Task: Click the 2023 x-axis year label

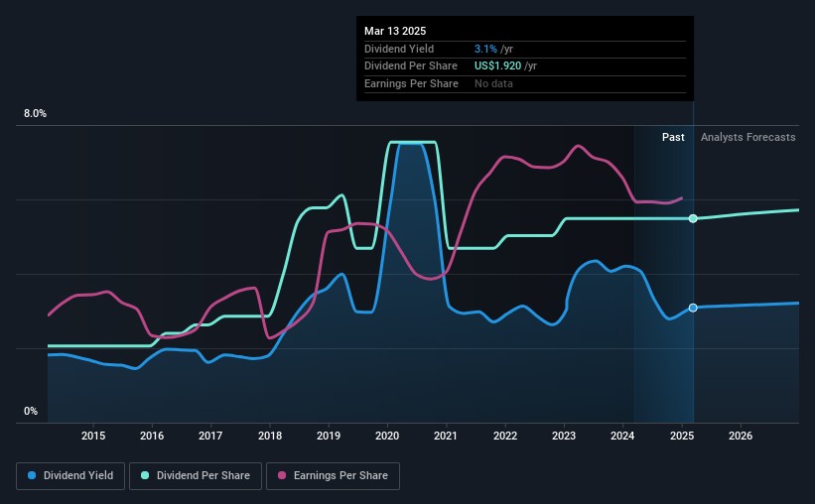Action: coord(564,437)
